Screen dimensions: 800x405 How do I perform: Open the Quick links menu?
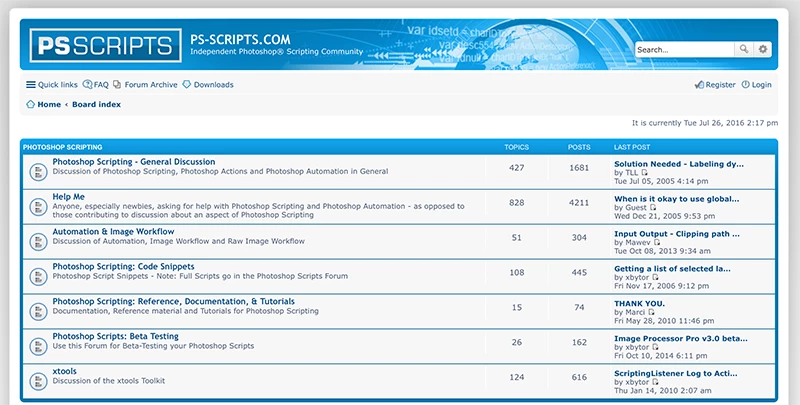click(x=52, y=85)
